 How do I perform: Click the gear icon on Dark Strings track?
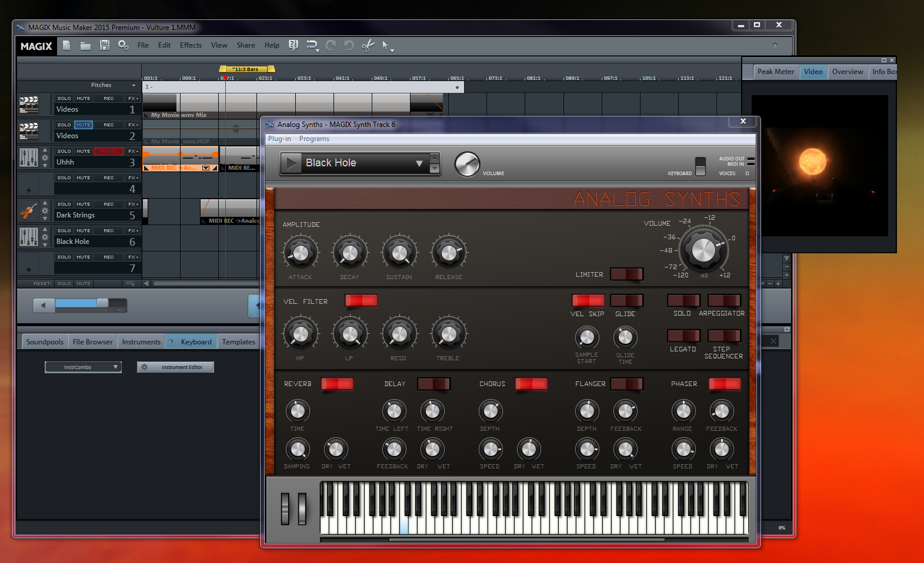(x=45, y=211)
